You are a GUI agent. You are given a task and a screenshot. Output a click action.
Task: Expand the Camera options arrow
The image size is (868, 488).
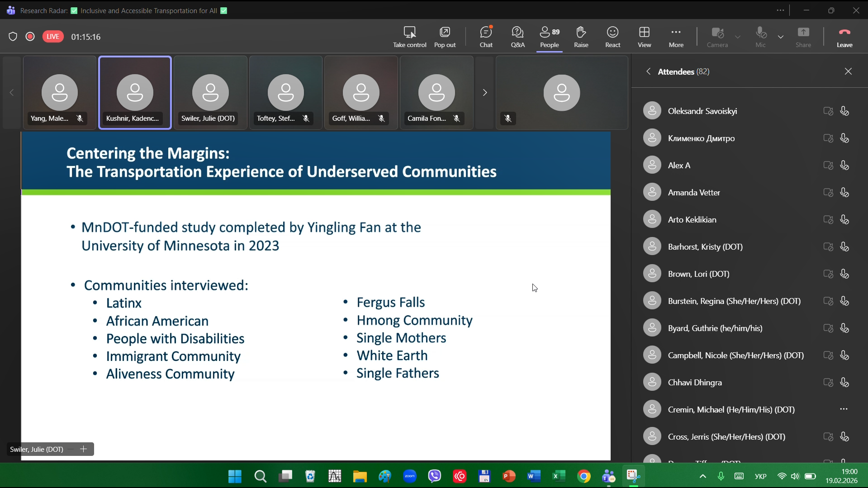click(x=738, y=37)
